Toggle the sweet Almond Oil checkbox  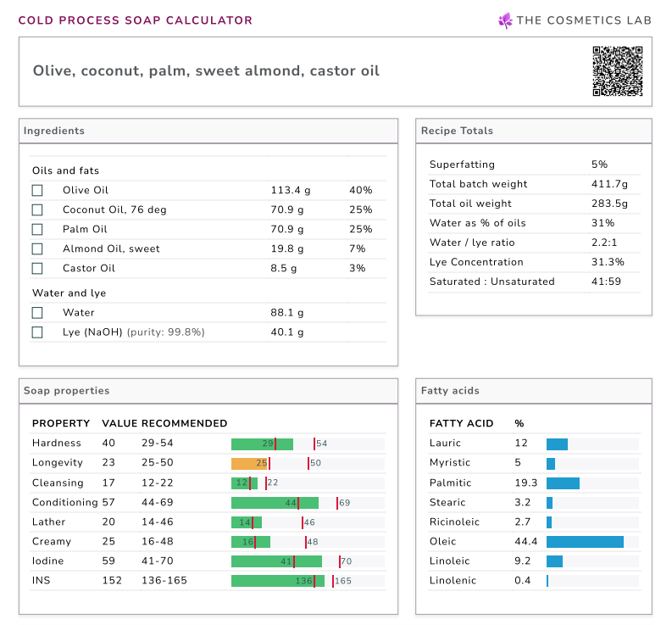point(37,248)
